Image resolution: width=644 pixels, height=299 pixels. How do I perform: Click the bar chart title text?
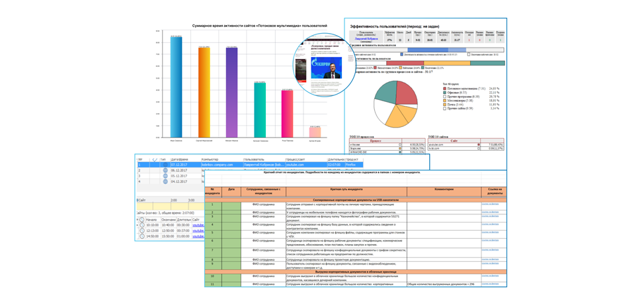pyautogui.click(x=260, y=26)
